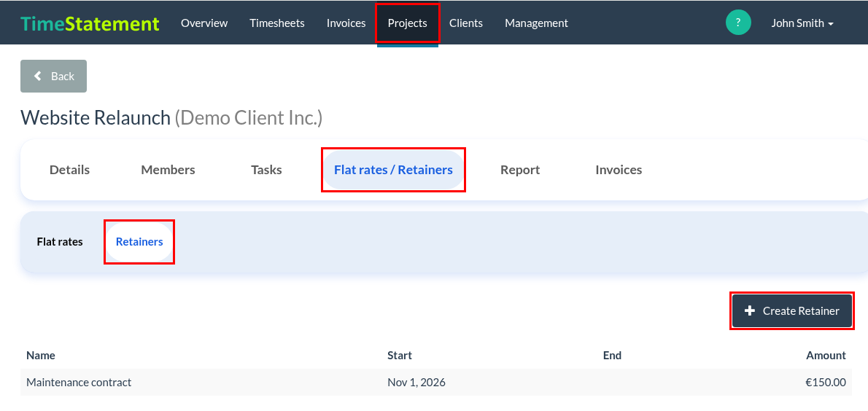The width and height of the screenshot is (868, 411).
Task: Select the Flat rates / Retainers tab
Action: pos(394,170)
